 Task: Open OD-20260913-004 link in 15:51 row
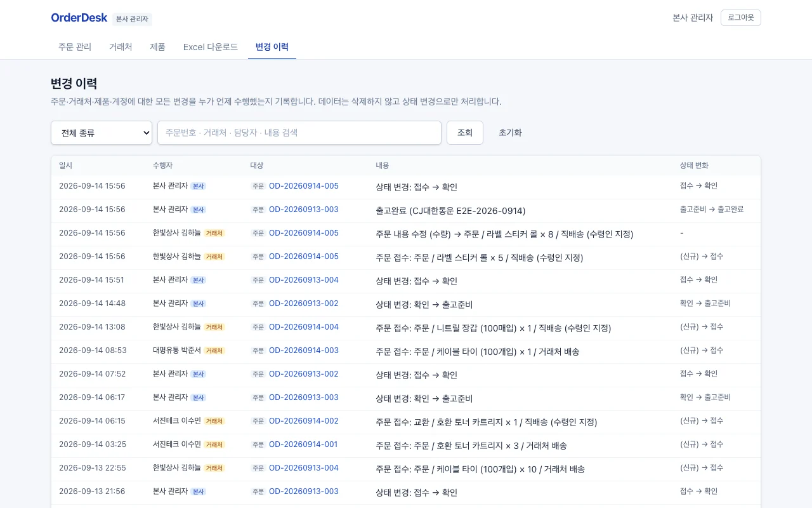click(x=304, y=280)
